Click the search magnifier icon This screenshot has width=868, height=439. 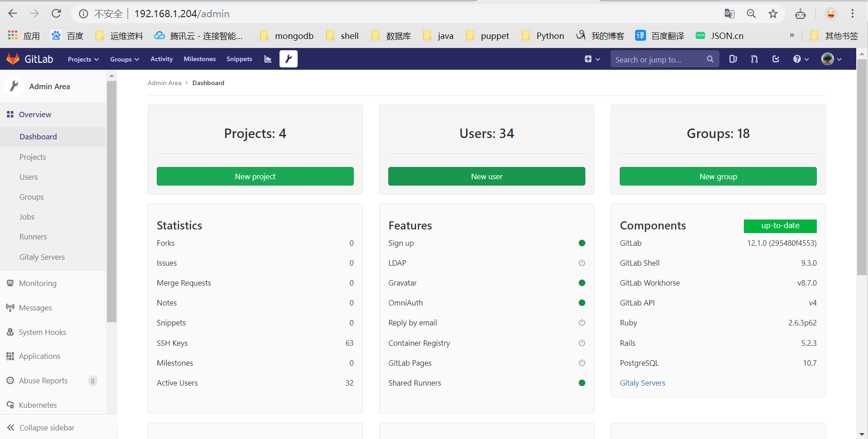coord(710,59)
